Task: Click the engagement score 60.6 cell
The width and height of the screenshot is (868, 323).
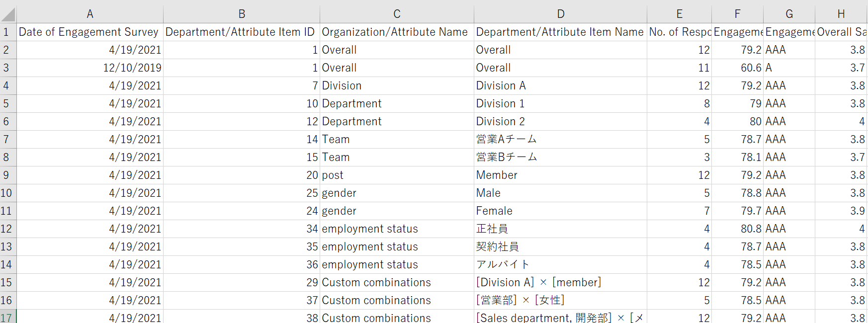Action: pyautogui.click(x=737, y=68)
